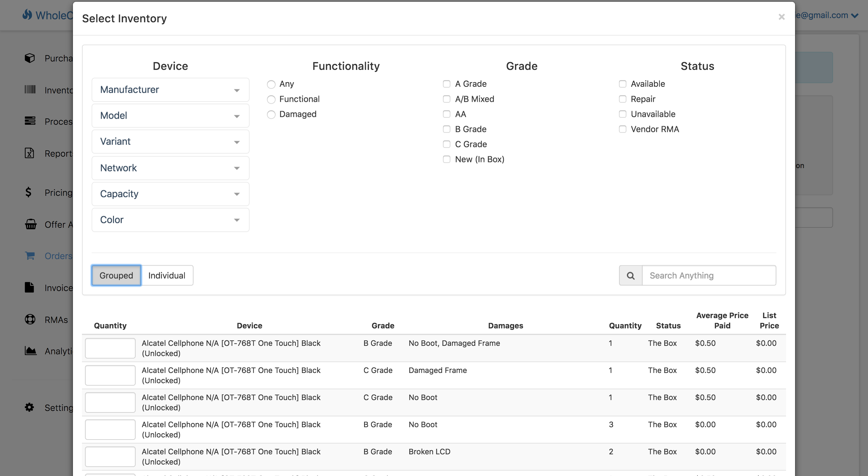This screenshot has width=868, height=476.
Task: Click the Device column header
Action: coord(249,325)
